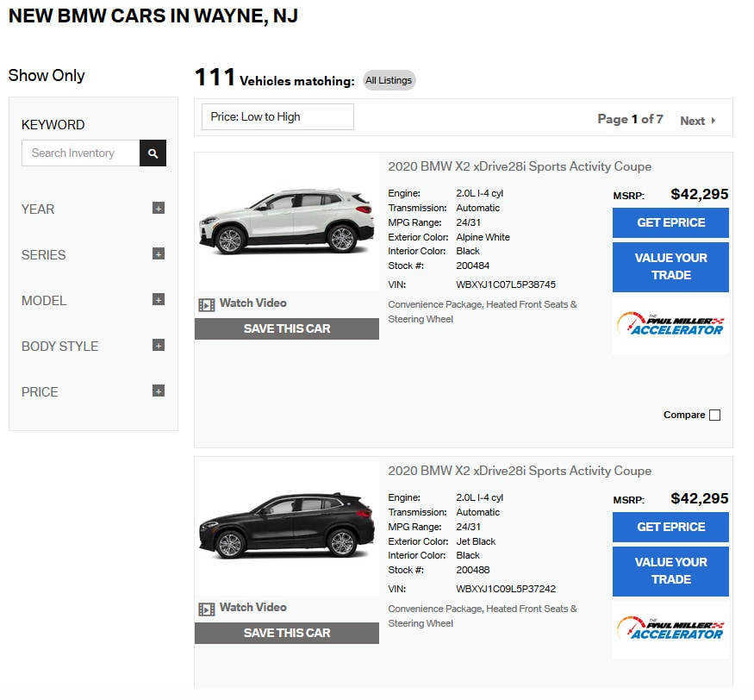
Task: Click SAVE THIS CAR for the Jet Black X2
Action: point(287,633)
